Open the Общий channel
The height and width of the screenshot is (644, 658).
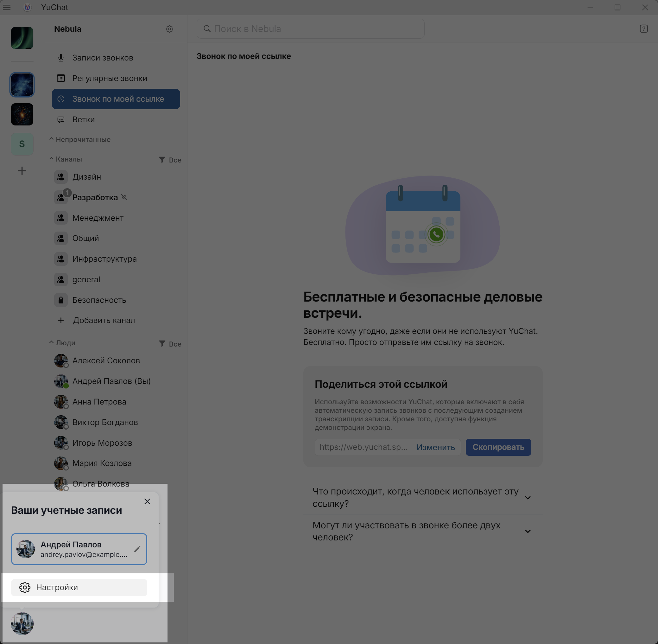pos(116,239)
